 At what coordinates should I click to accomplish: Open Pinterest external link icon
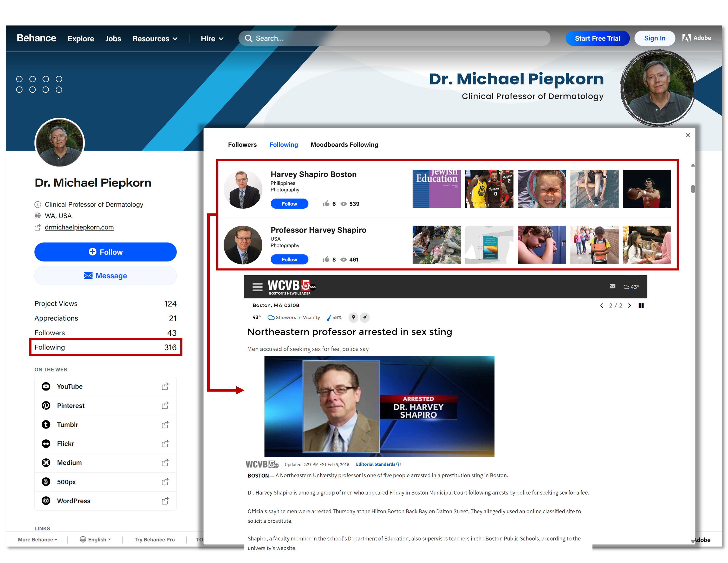point(165,405)
